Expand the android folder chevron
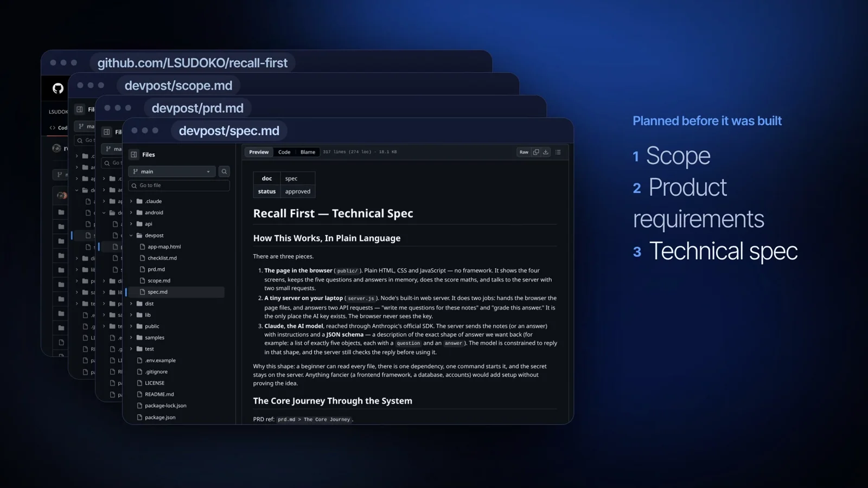Screen dimensions: 868x488 tap(131, 213)
